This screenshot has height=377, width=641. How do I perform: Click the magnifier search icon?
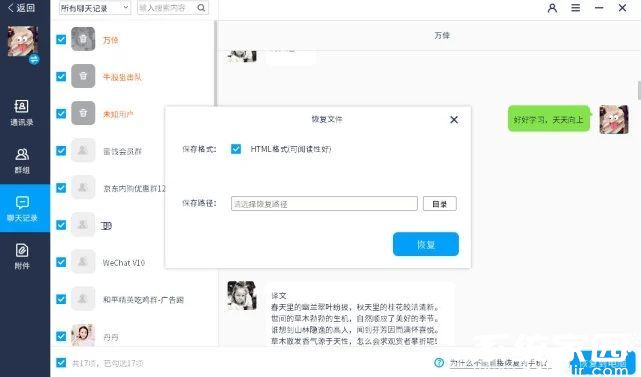click(201, 8)
